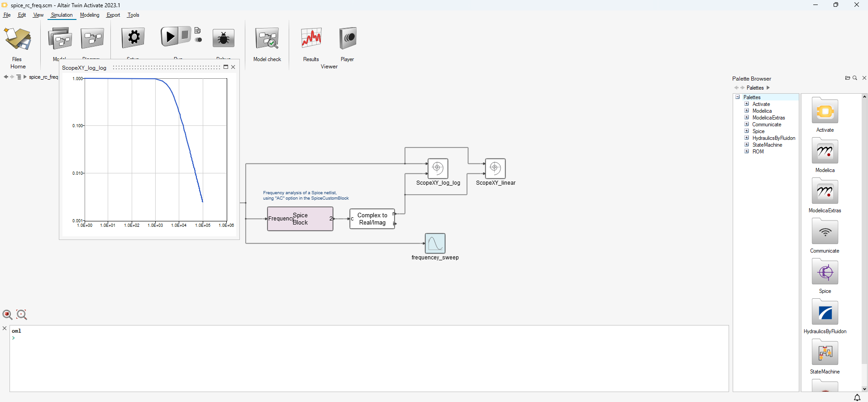Select the Complex to Real/Imag block
The height and width of the screenshot is (402, 868).
coord(372,219)
